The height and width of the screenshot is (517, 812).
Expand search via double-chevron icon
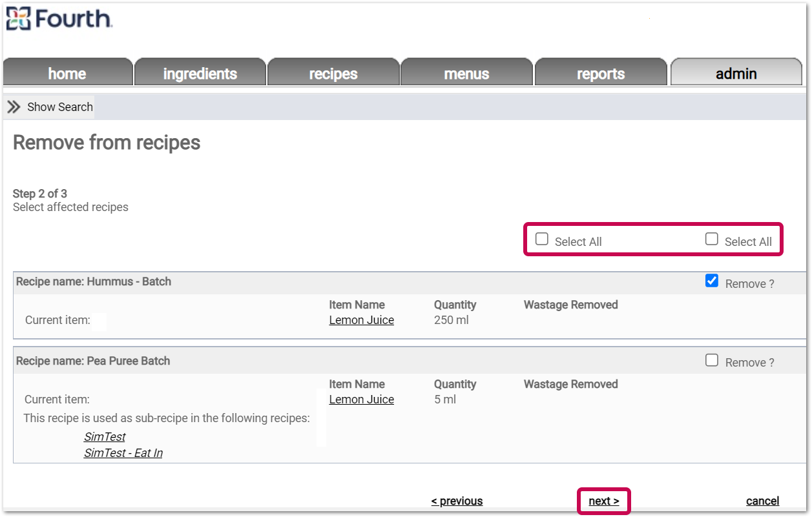click(x=14, y=107)
